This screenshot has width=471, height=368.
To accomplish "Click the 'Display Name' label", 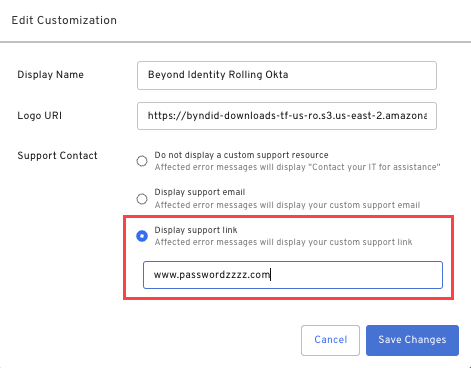I will (x=50, y=75).
